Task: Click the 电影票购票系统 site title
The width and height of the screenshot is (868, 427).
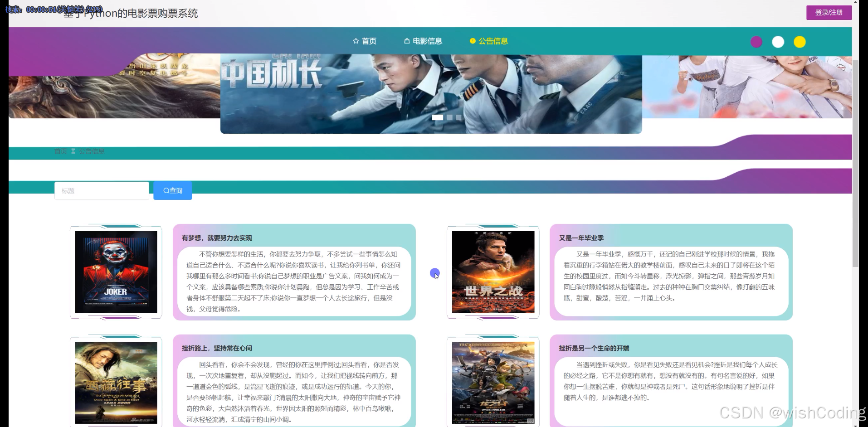Action: point(132,13)
